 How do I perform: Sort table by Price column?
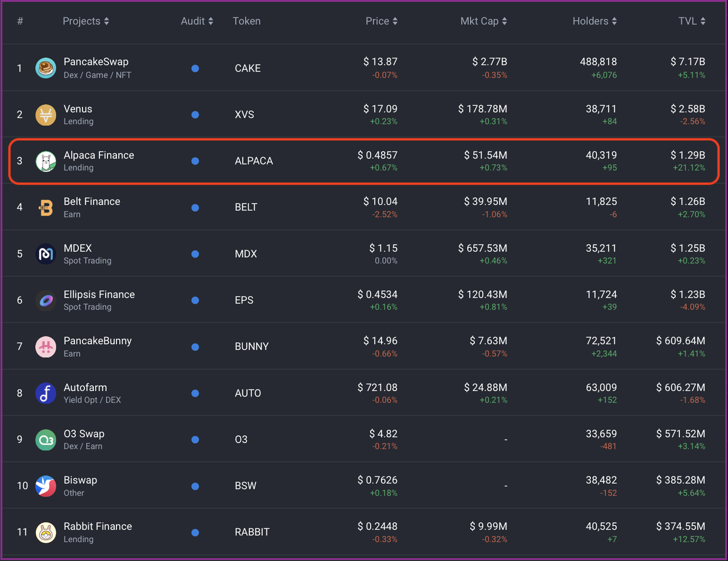(382, 21)
